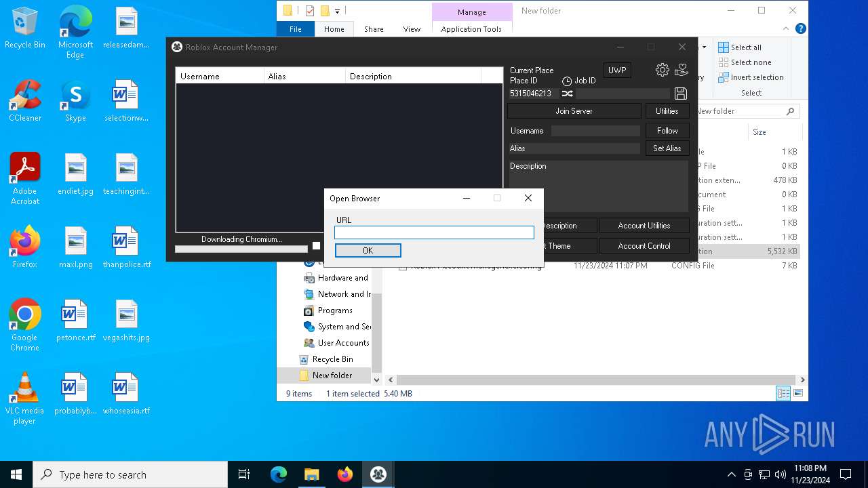868x488 pixels.
Task: Click the UWP button
Action: pos(617,70)
